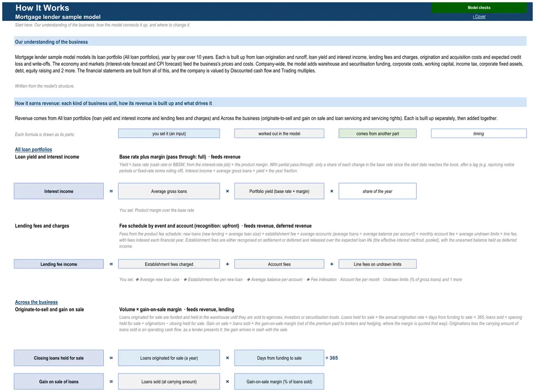The width and height of the screenshot is (535, 392).
Task: Select the How It Works title
Action: tap(42, 8)
